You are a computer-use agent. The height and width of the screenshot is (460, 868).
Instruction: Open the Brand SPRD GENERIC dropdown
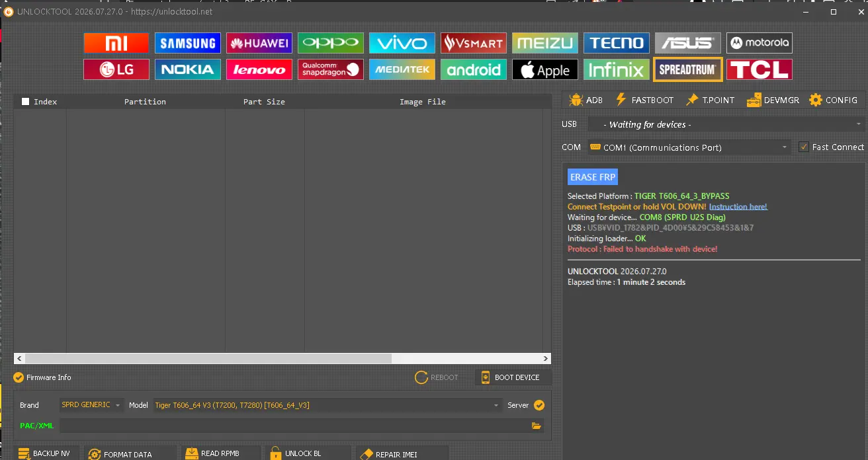tap(91, 405)
